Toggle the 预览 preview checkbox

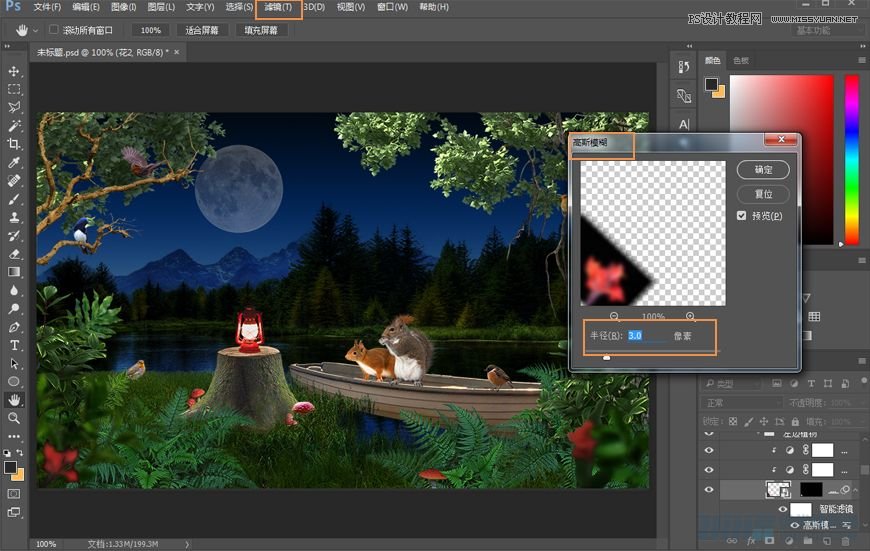[741, 216]
